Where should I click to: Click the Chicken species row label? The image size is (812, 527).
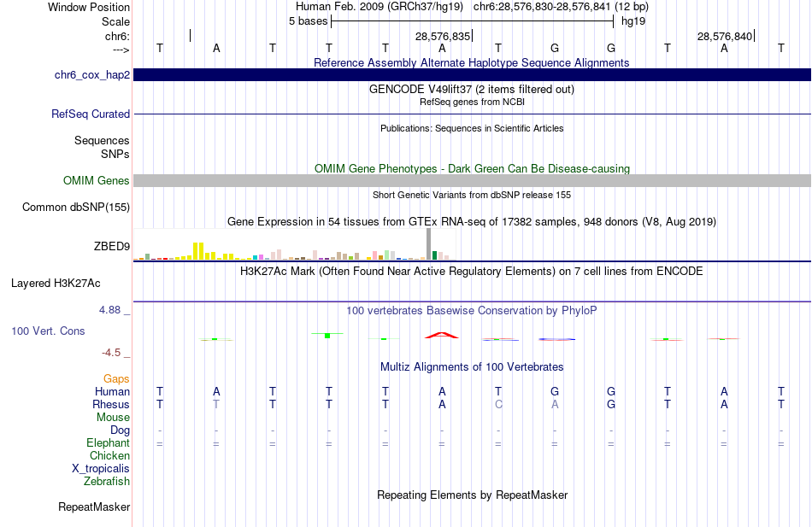click(x=109, y=455)
